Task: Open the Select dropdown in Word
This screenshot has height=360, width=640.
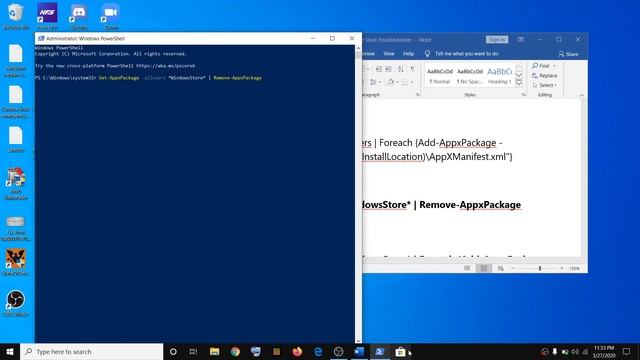Action: click(x=544, y=85)
